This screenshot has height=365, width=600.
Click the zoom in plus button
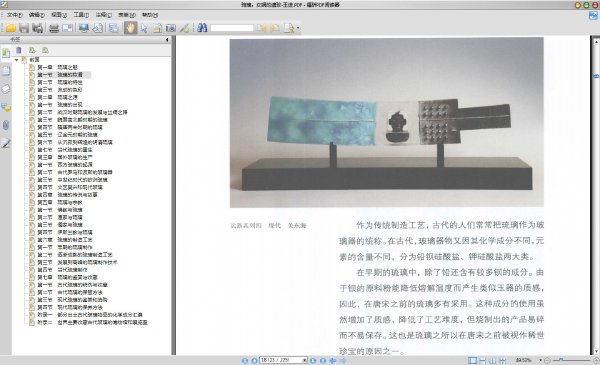tap(596, 360)
